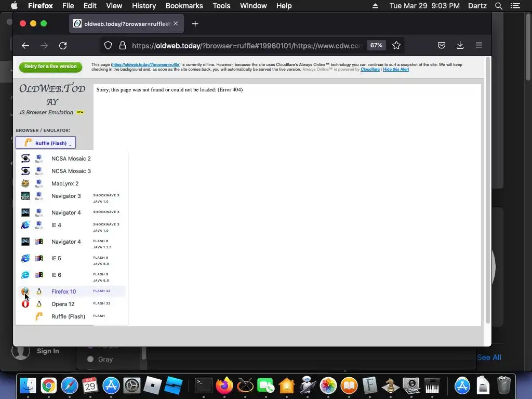Image resolution: width=532 pixels, height=399 pixels.
Task: Choose IE 4 from the emulator list
Action: (x=72, y=227)
